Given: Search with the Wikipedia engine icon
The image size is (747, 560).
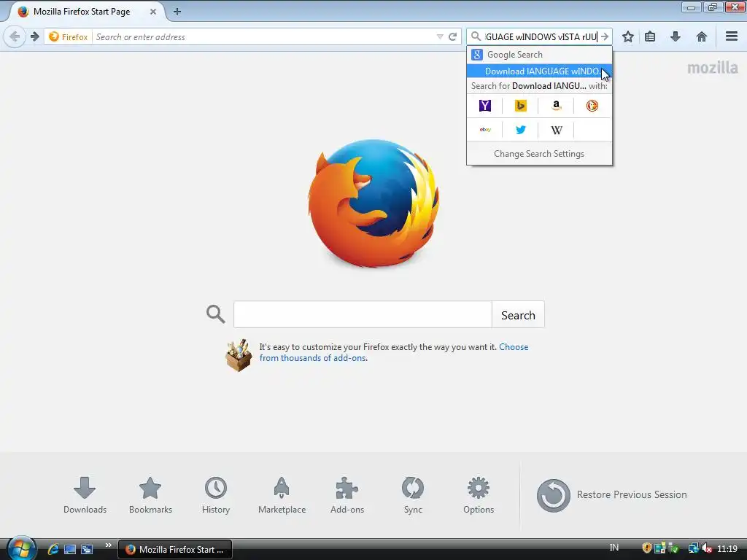Looking at the screenshot, I should click(557, 130).
